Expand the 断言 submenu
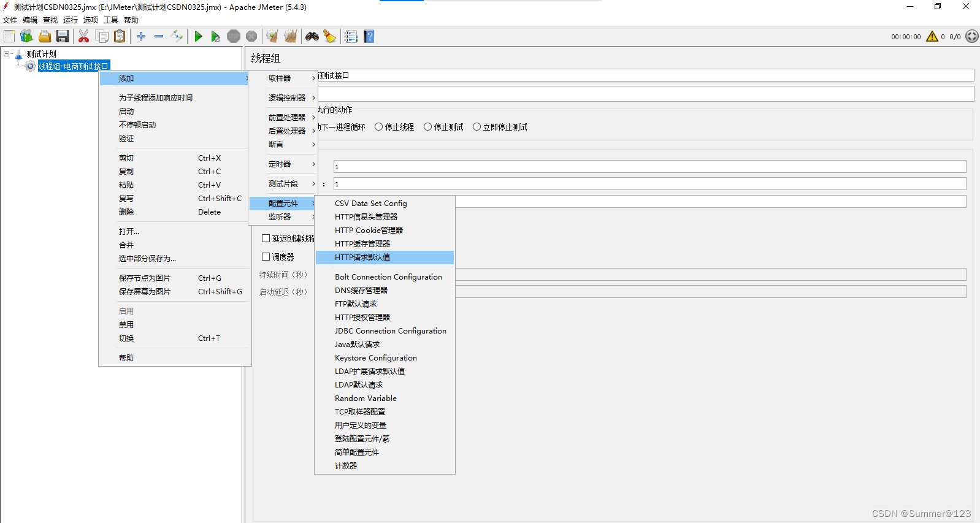980x523 pixels. coord(283,144)
